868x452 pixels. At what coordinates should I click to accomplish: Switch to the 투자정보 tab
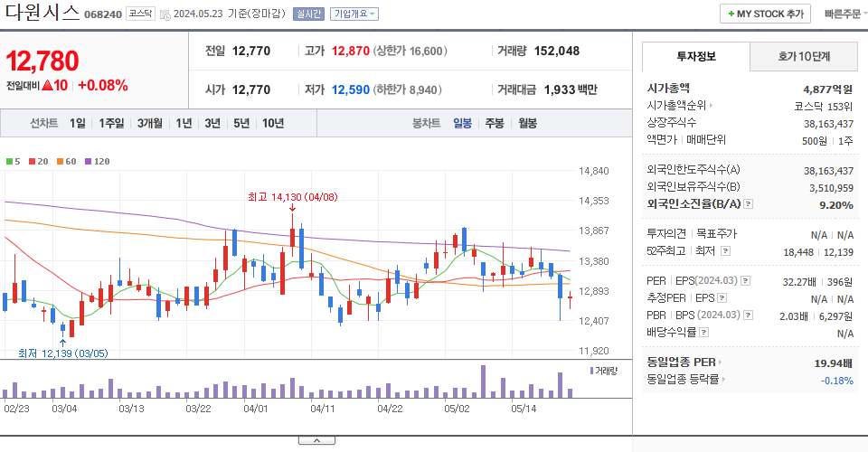(696, 56)
